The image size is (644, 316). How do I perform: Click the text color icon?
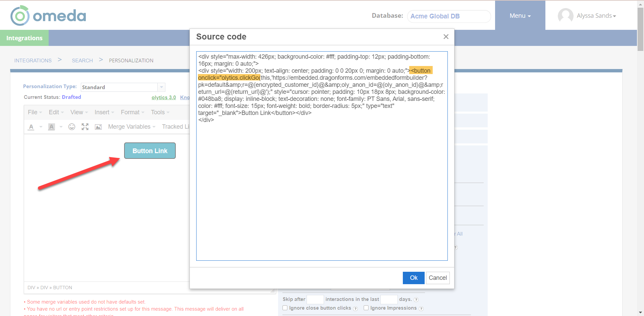click(x=31, y=127)
